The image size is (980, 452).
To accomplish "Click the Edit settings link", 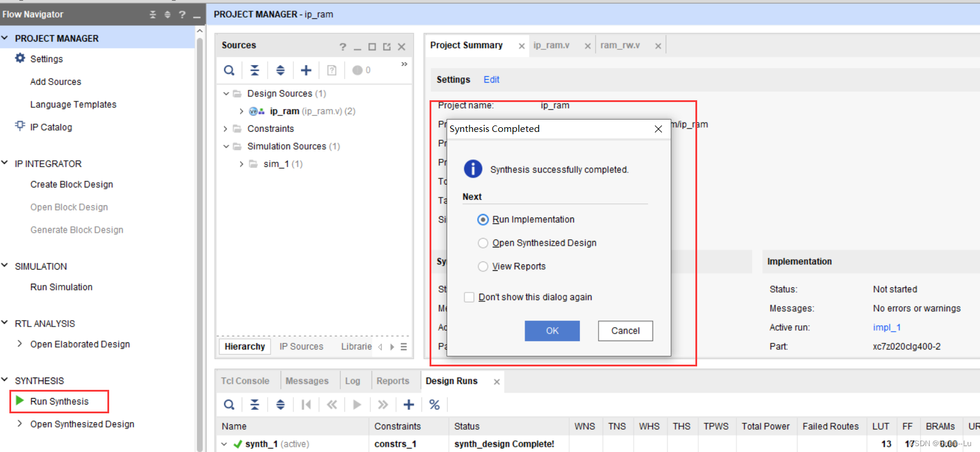I will pos(491,80).
